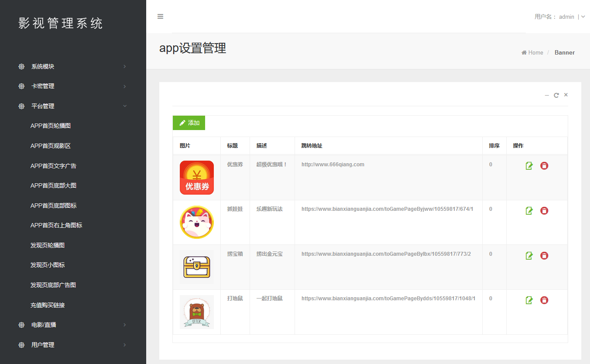590x364 pixels.
Task: Click the edit icon for 捞宝箱 row
Action: [529, 256]
